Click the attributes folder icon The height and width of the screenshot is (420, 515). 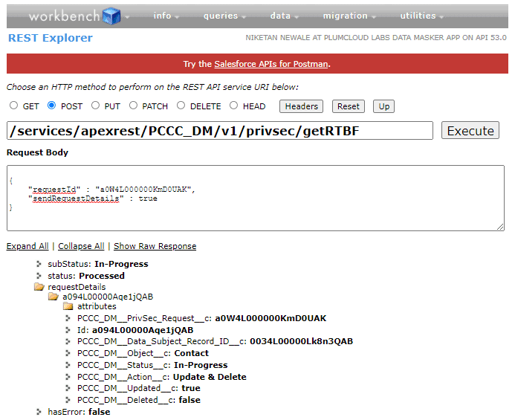click(68, 306)
